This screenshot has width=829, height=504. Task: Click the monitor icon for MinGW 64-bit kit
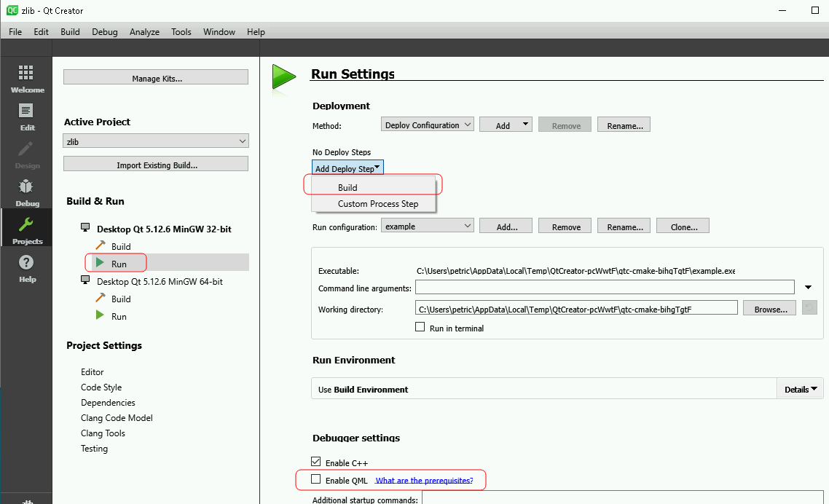[85, 280]
